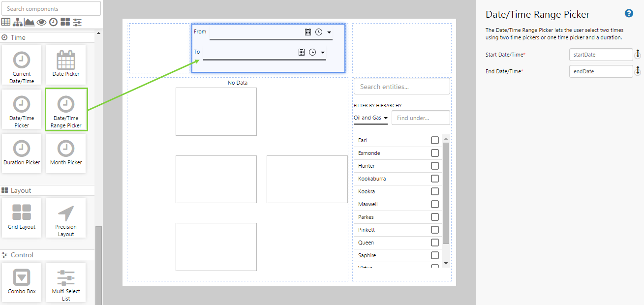Focus the Search components field

(51, 8)
